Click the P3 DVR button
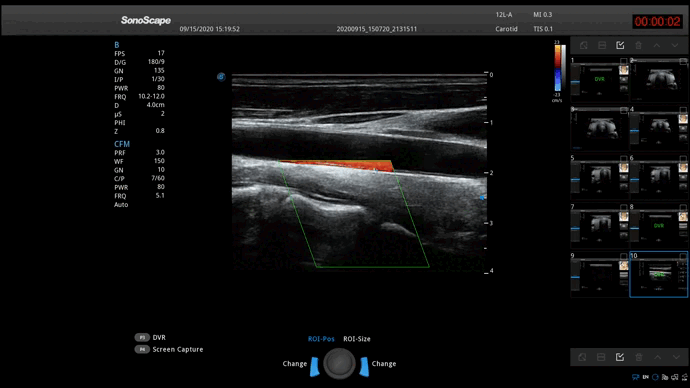This screenshot has width=690, height=388. (150, 337)
